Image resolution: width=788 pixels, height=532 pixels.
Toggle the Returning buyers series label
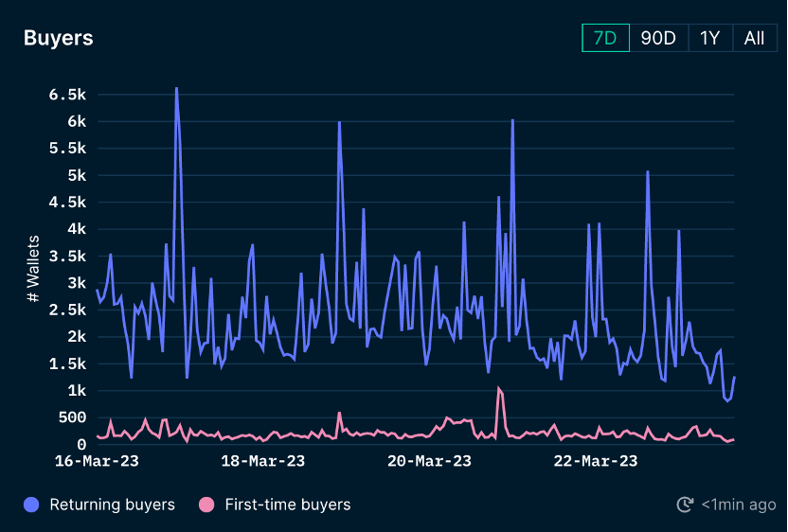[x=112, y=505]
